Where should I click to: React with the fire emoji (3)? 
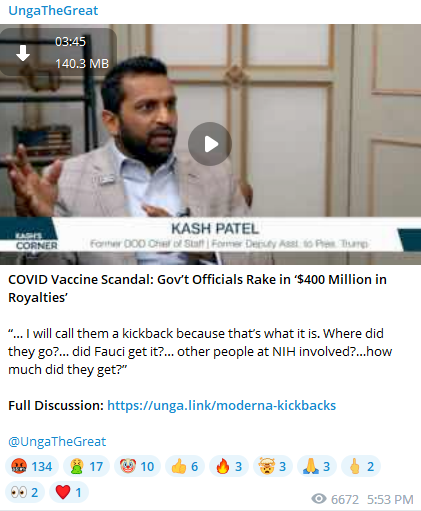click(229, 466)
